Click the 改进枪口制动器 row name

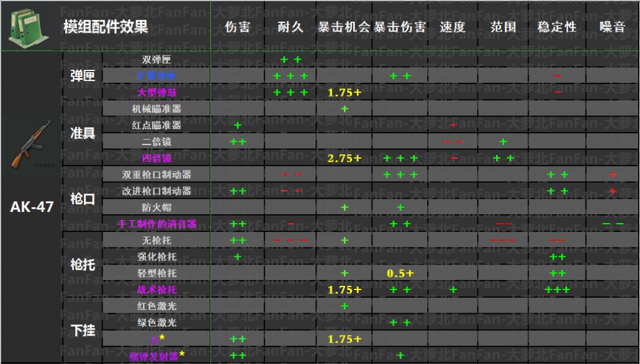pos(156,191)
